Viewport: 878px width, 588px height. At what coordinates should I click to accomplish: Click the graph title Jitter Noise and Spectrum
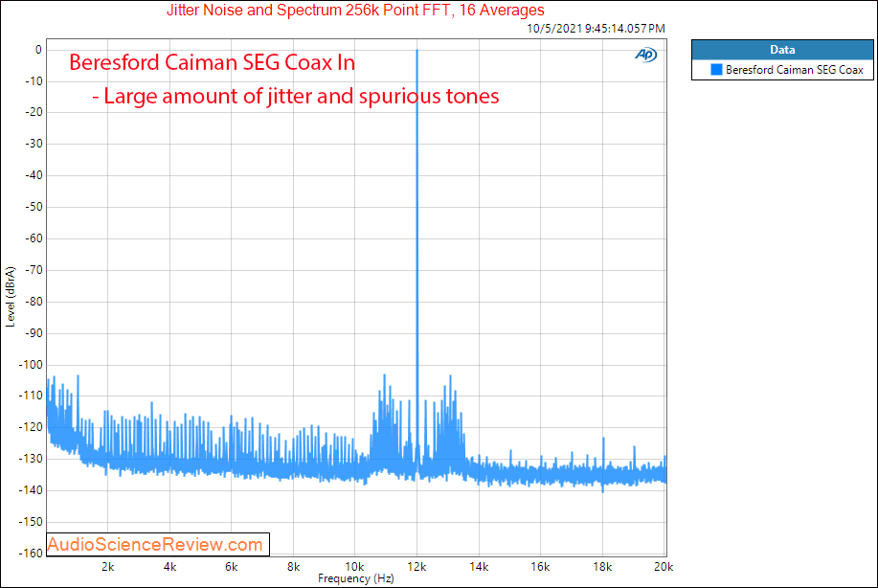tap(355, 11)
